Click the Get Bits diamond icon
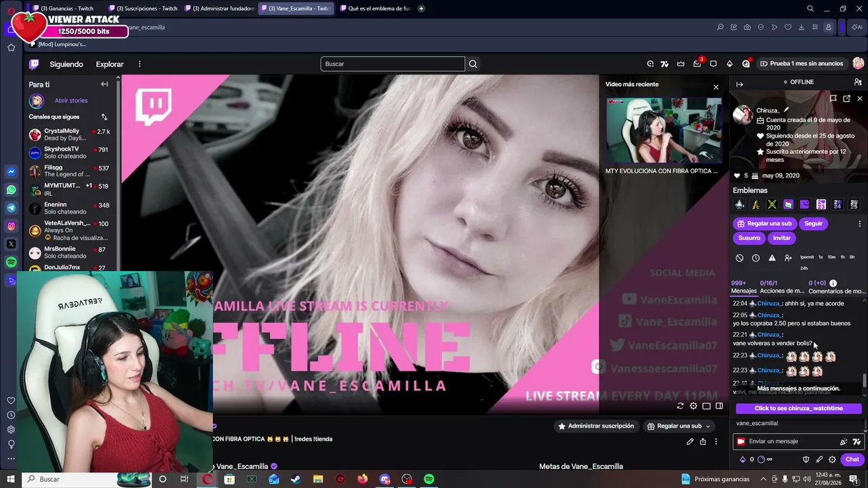The image size is (868, 488). tap(730, 64)
